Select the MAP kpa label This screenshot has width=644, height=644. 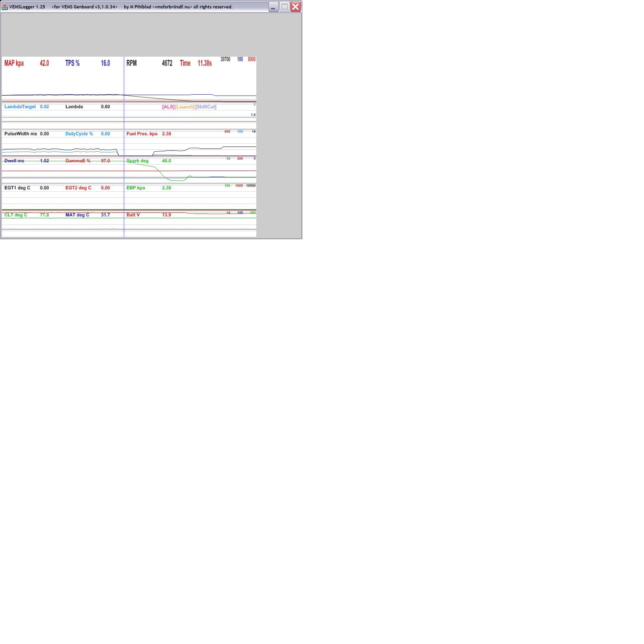tap(14, 63)
